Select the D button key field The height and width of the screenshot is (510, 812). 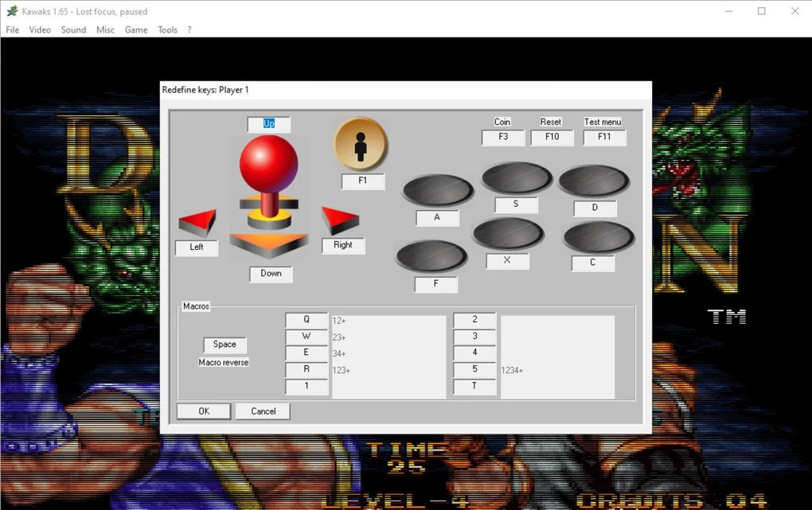pos(595,208)
